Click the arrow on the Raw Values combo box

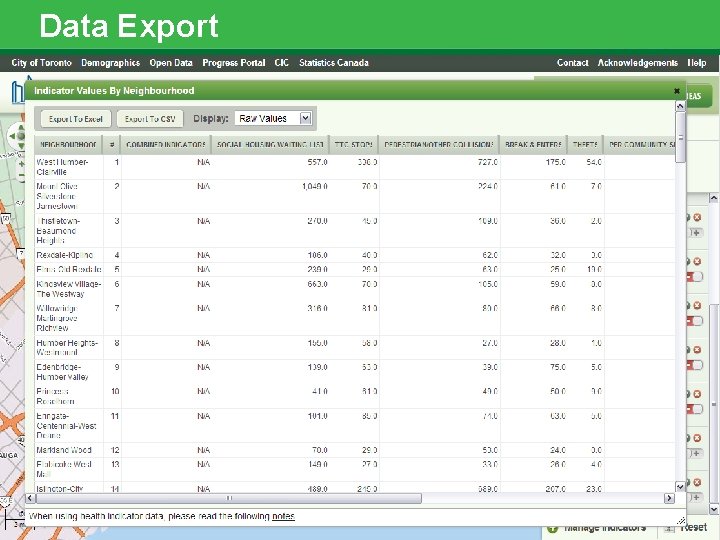305,118
